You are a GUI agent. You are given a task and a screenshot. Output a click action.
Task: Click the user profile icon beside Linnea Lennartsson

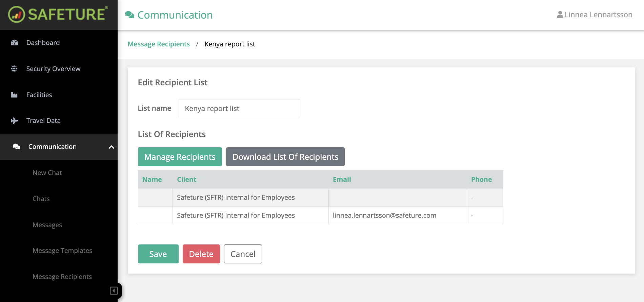tap(560, 15)
